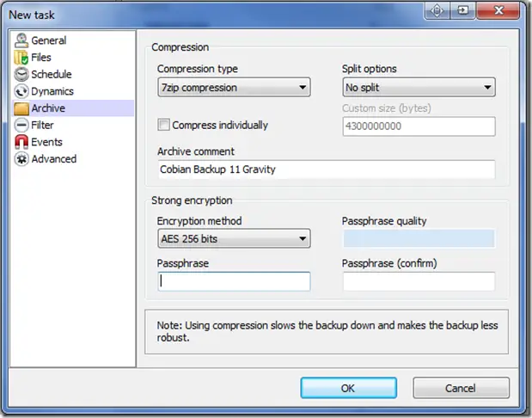Click the Archive comment text field

point(327,169)
